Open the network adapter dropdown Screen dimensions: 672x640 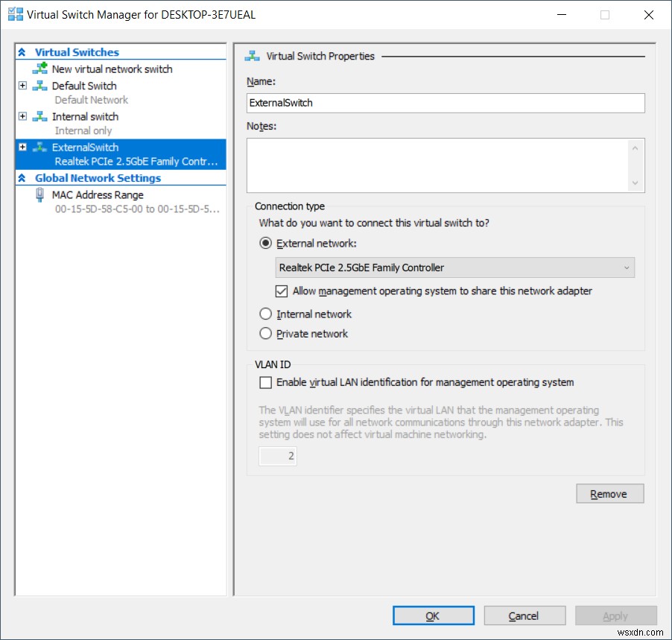(626, 267)
